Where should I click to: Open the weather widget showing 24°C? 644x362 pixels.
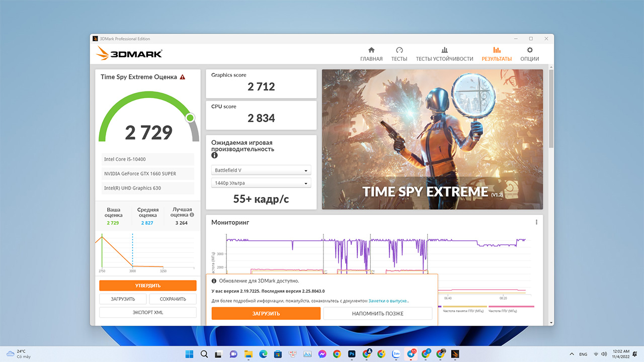[x=18, y=354]
